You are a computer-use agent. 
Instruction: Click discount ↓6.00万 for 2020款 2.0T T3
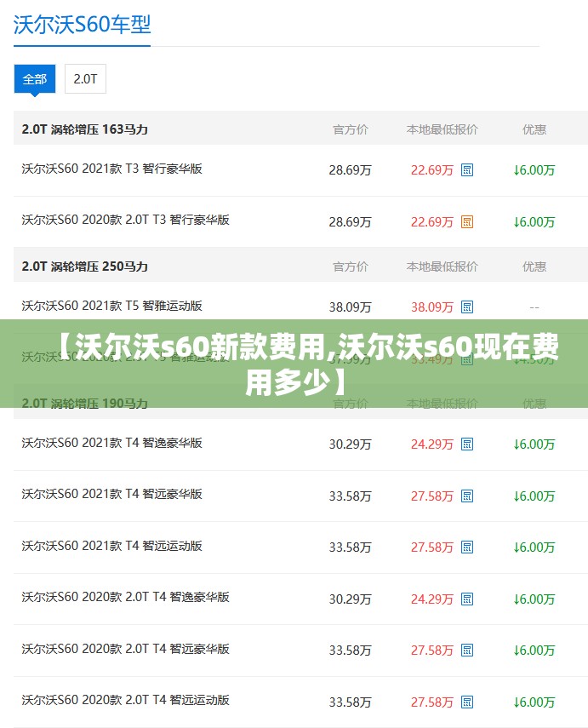[534, 222]
